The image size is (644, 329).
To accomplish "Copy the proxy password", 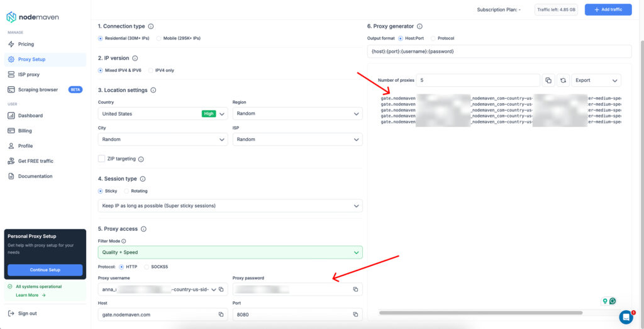I will (x=355, y=289).
